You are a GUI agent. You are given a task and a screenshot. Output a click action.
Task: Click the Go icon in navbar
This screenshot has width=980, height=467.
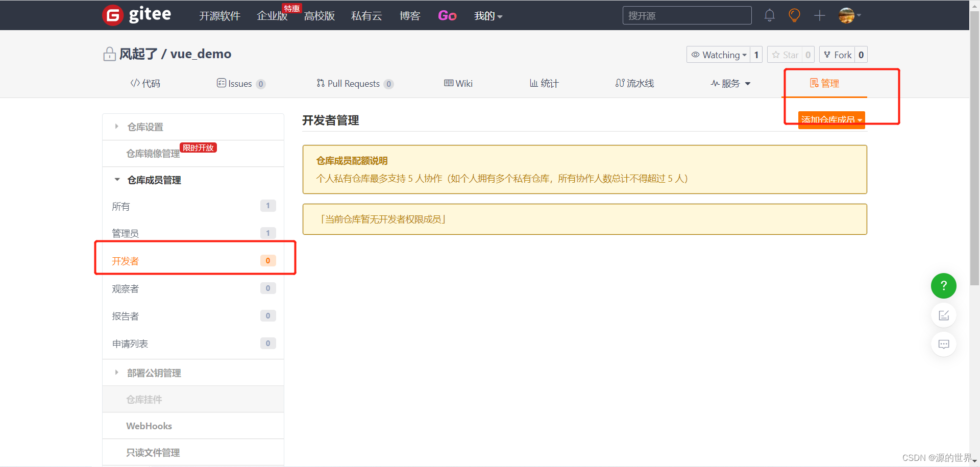coord(447,16)
